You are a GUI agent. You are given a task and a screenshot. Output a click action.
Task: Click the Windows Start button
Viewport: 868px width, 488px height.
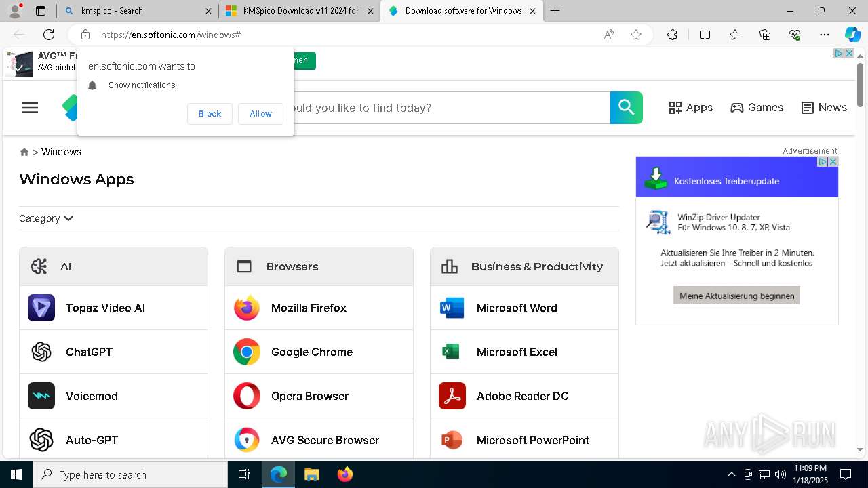[x=16, y=474]
